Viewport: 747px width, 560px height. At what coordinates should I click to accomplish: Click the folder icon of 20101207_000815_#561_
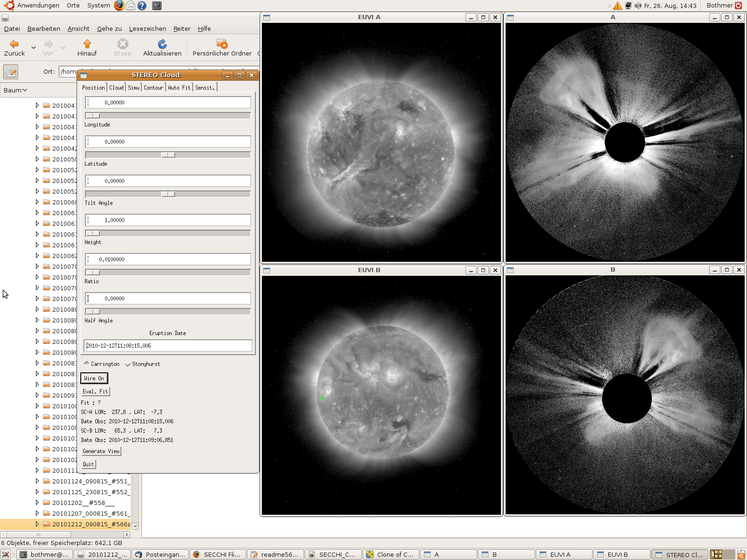47,513
